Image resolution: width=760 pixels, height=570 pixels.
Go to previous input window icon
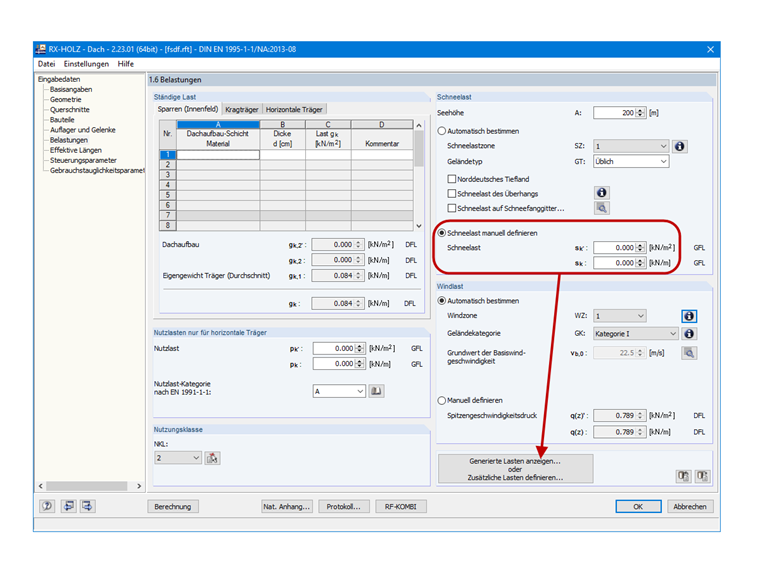(x=68, y=506)
